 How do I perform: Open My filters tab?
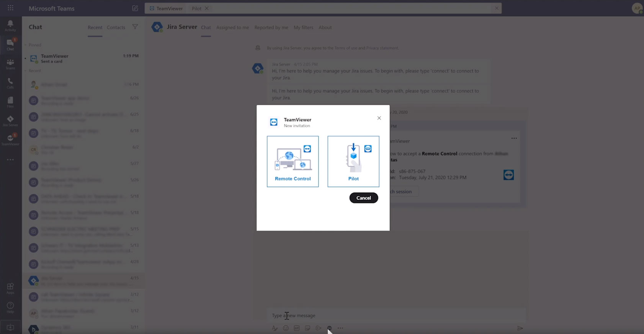click(303, 28)
